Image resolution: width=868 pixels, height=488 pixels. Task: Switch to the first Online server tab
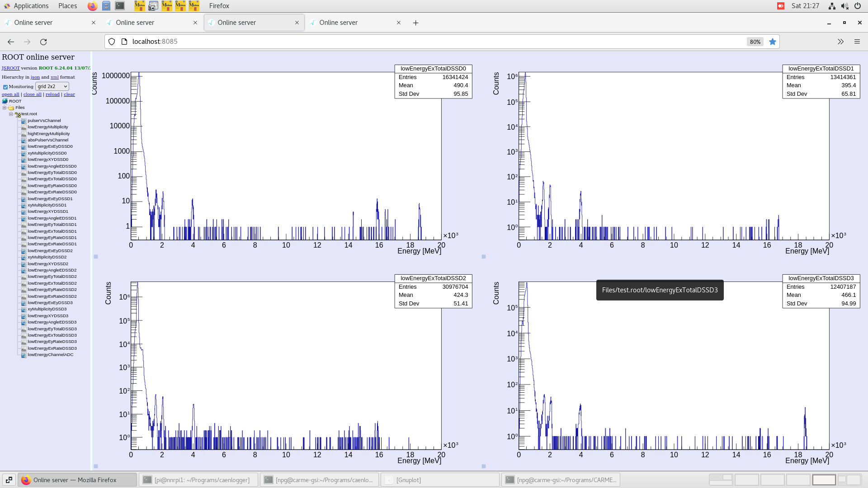point(33,23)
